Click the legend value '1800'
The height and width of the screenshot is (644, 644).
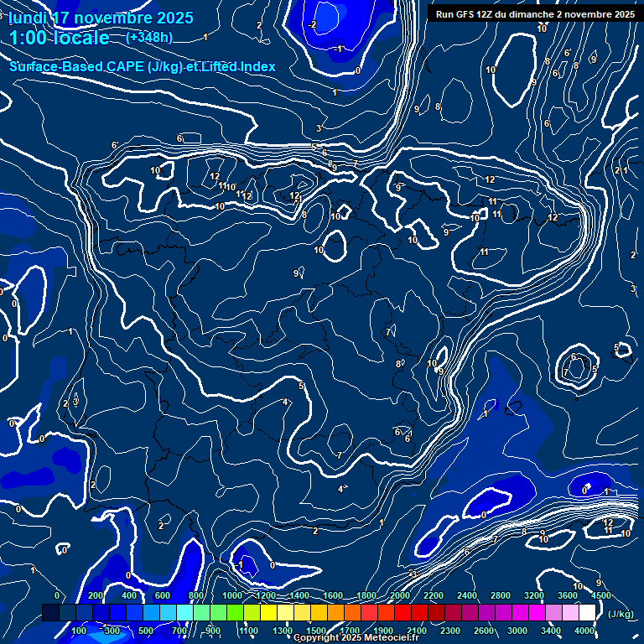tap(366, 595)
